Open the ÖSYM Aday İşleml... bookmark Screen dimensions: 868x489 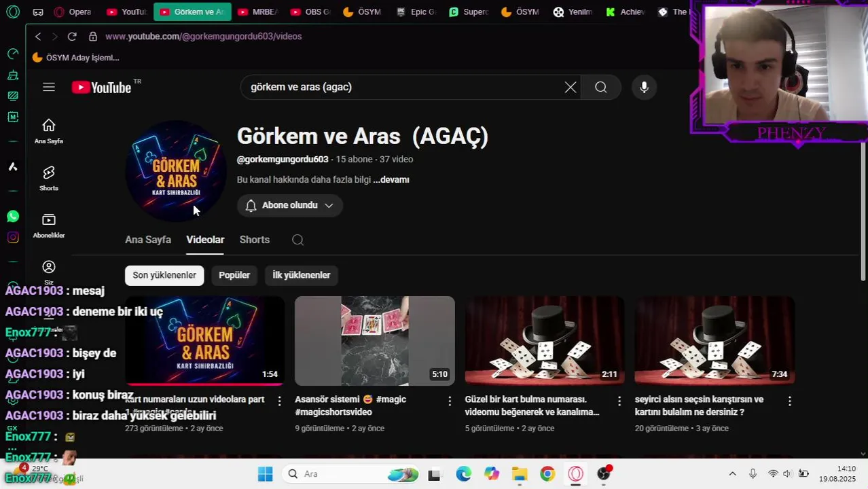tap(76, 58)
